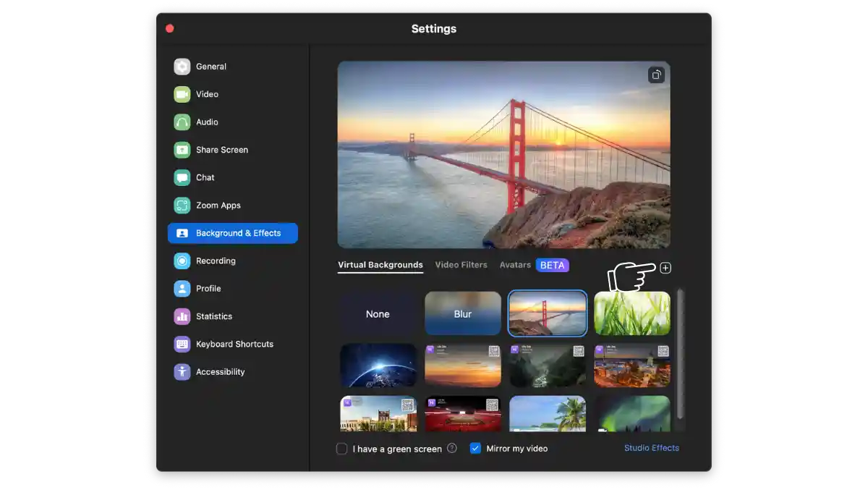The image size is (868, 490).
Task: Choose the grass virtual background
Action: click(x=631, y=313)
